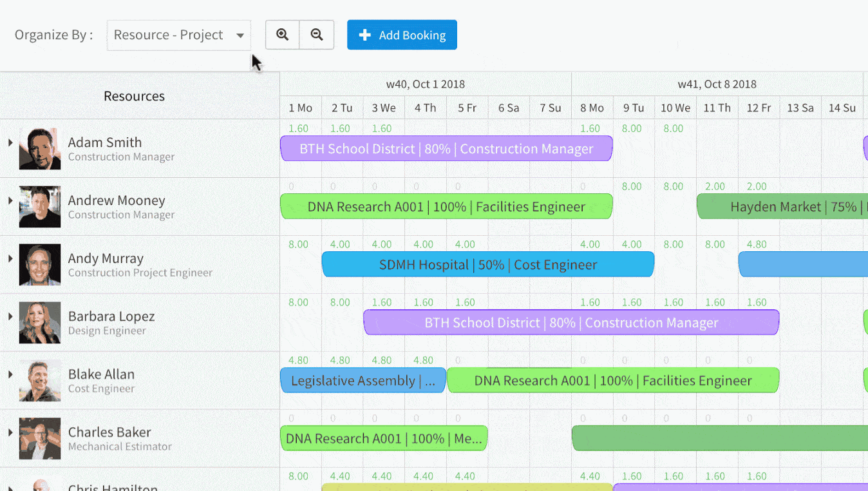Click the 9 Tu day header
Viewport: 868px width, 491px height.
tap(634, 108)
